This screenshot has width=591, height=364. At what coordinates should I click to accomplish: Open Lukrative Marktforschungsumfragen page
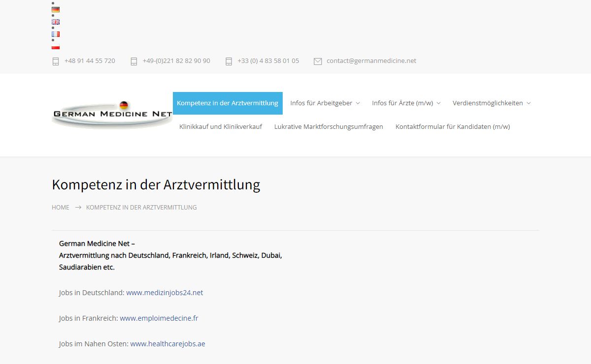(328, 126)
